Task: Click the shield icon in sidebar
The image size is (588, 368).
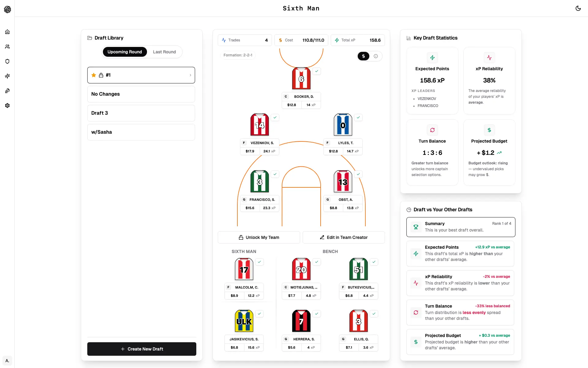Action: pyautogui.click(x=7, y=61)
